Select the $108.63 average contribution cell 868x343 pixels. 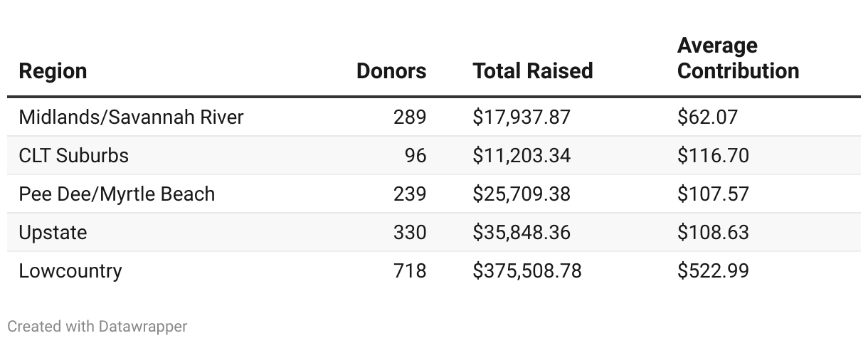point(713,232)
